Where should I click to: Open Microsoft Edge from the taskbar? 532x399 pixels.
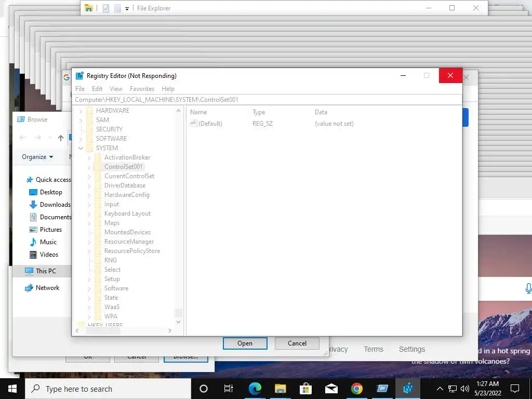click(x=255, y=389)
